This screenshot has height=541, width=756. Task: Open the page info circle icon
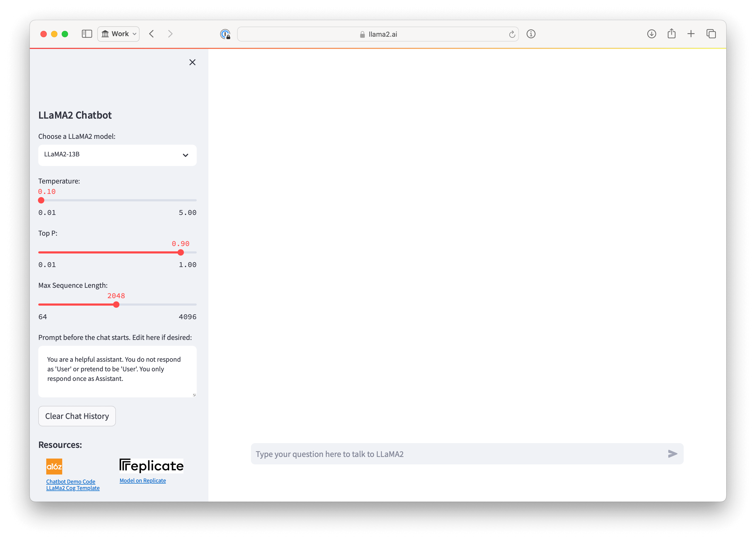531,34
